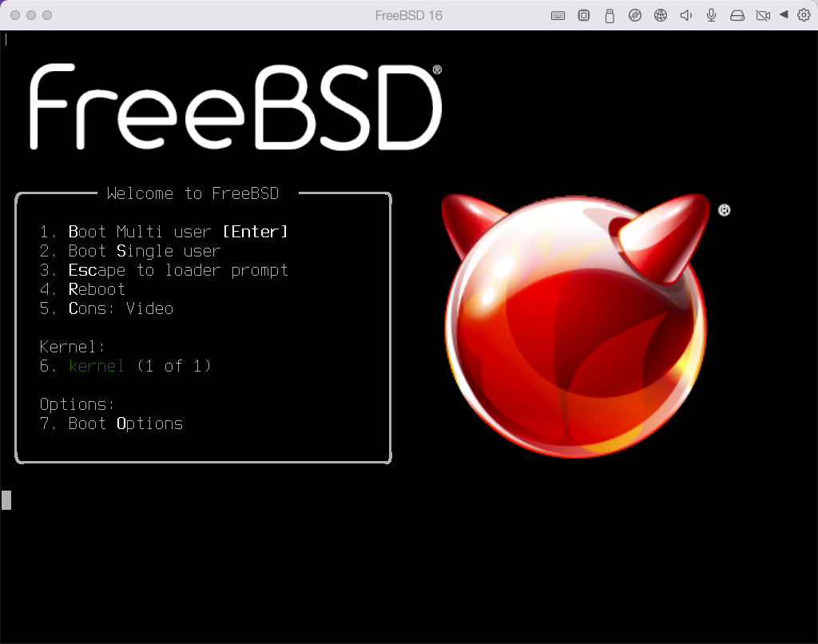Click the CD/DVD disc icon

pos(635,16)
